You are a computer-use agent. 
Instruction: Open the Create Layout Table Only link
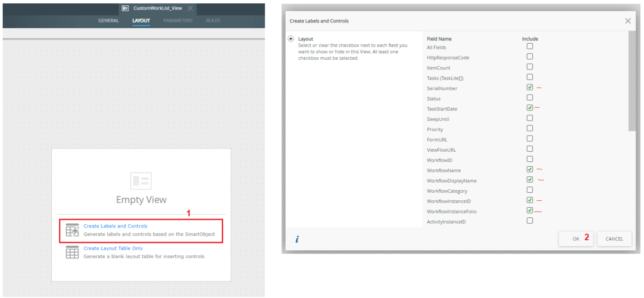coord(113,248)
